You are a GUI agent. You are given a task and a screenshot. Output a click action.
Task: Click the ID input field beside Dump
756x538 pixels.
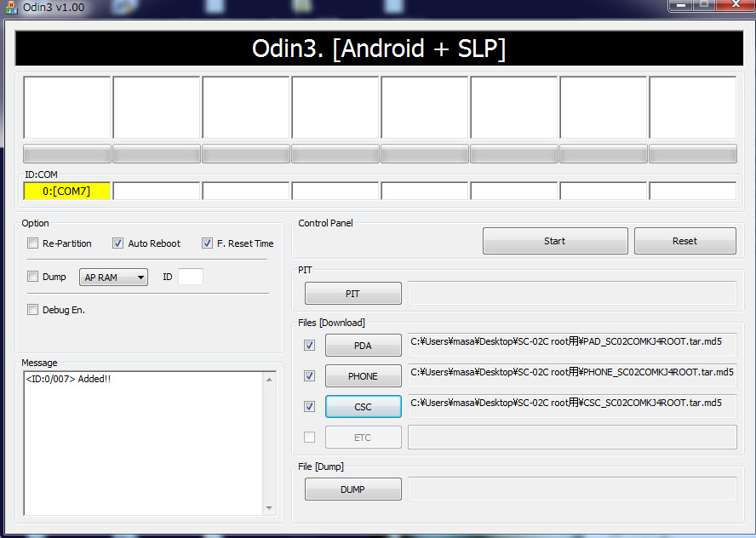click(191, 277)
